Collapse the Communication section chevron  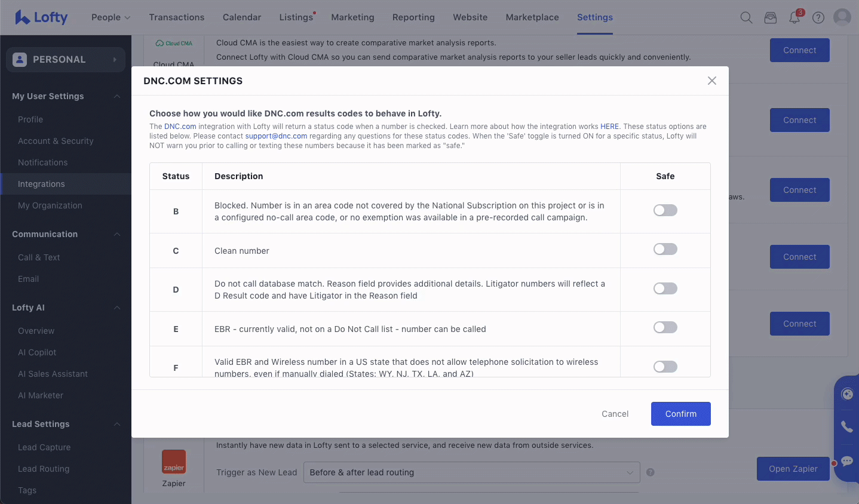coord(117,234)
